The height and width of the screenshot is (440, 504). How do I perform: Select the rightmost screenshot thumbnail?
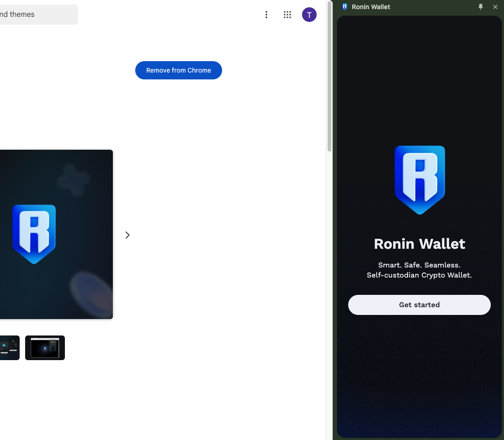45,348
